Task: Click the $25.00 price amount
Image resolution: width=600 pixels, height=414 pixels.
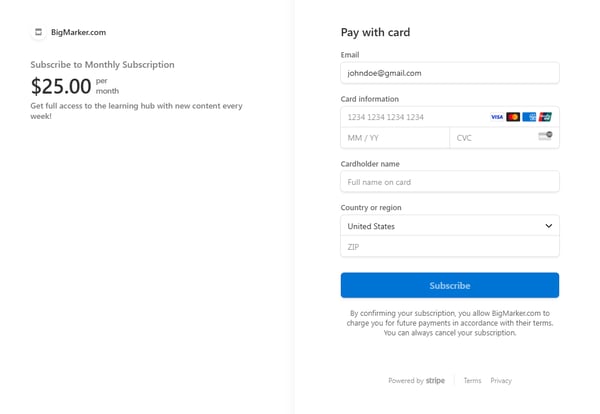Action: [61, 86]
